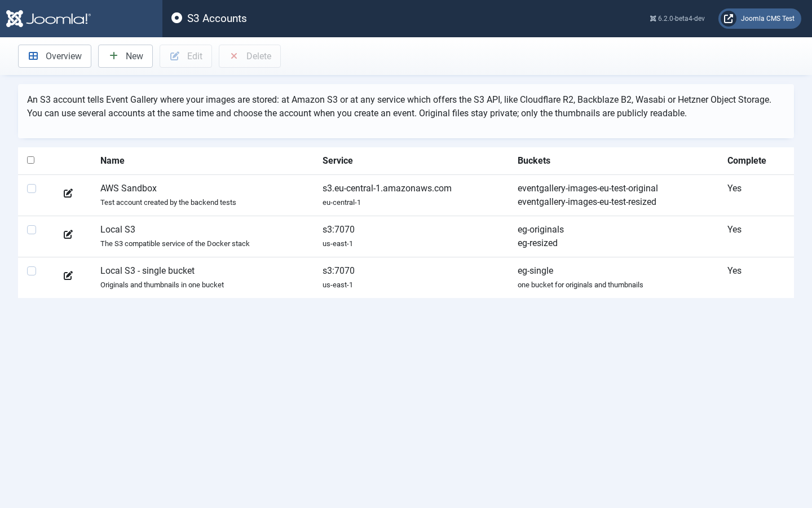The image size is (812, 508).
Task: Toggle the select-all checkbox in header
Action: click(31, 160)
